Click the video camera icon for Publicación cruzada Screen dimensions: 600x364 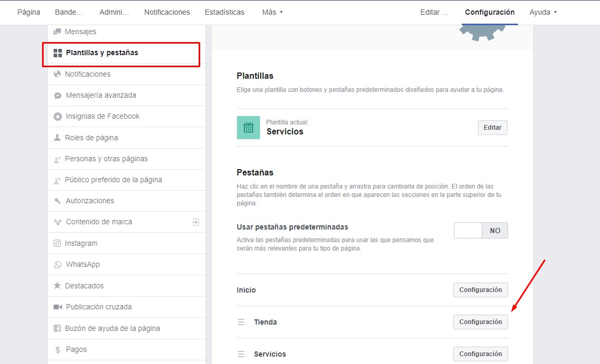tap(58, 307)
